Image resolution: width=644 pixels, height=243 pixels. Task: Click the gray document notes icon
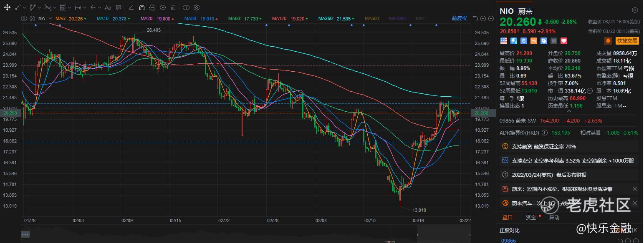(x=554, y=41)
